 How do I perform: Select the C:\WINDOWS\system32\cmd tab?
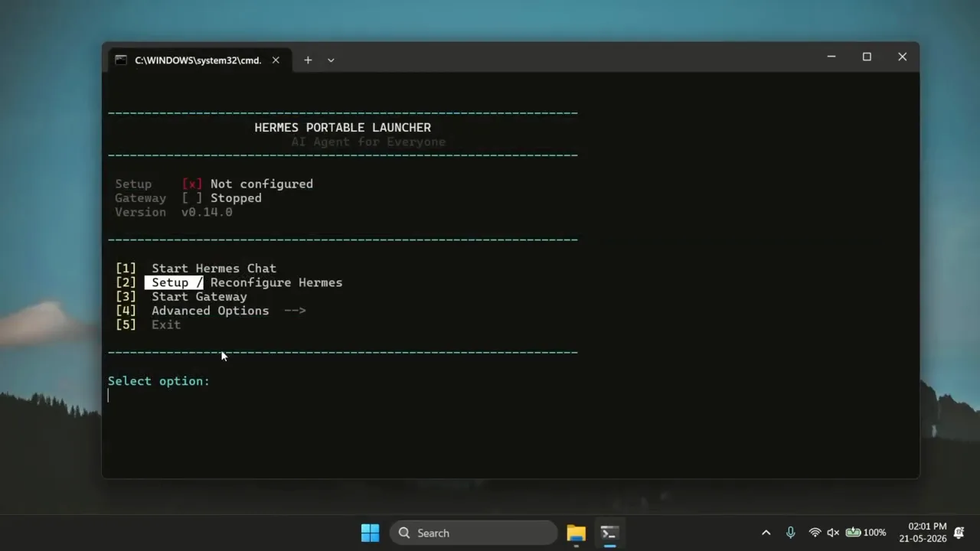pyautogui.click(x=198, y=60)
